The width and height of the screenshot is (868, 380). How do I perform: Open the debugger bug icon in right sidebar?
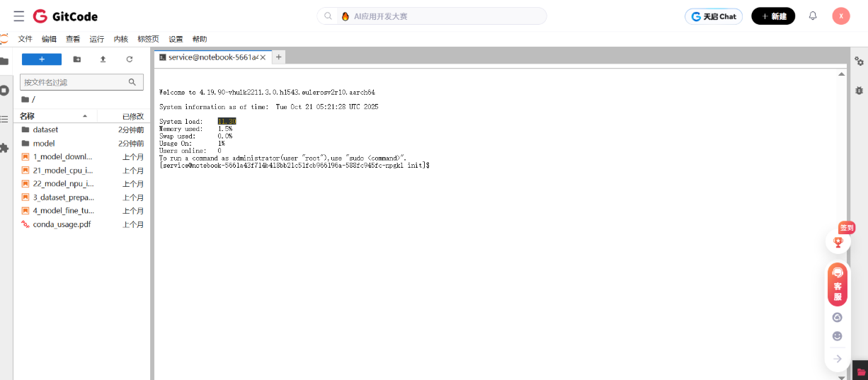(859, 91)
